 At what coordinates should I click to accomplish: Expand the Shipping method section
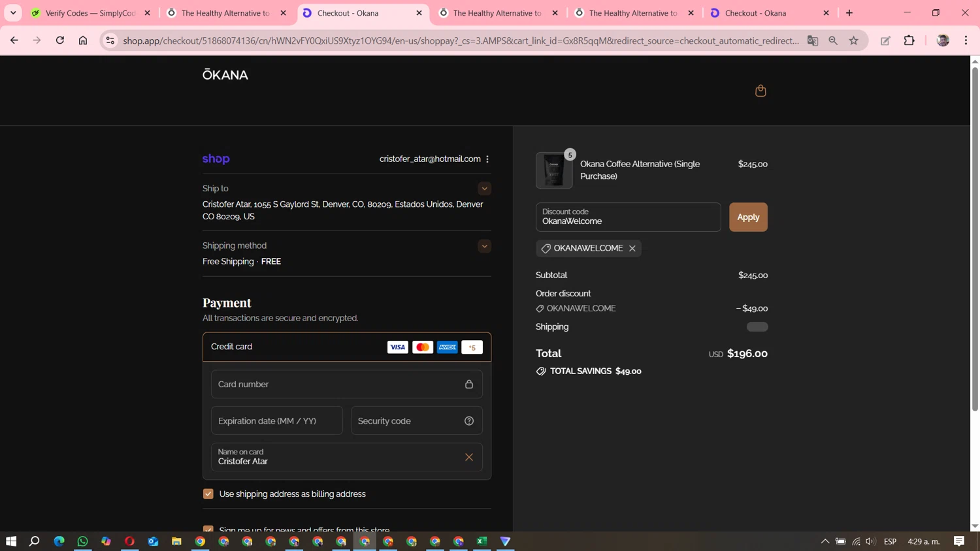click(x=484, y=246)
